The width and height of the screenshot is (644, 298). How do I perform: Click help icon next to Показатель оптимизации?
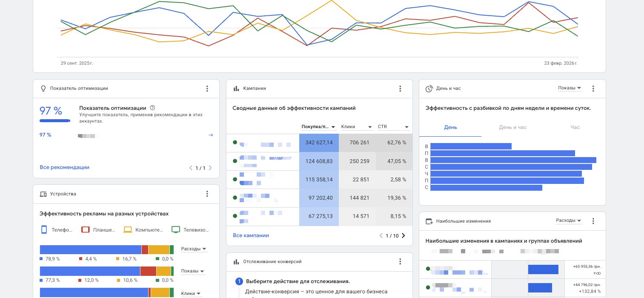153,108
